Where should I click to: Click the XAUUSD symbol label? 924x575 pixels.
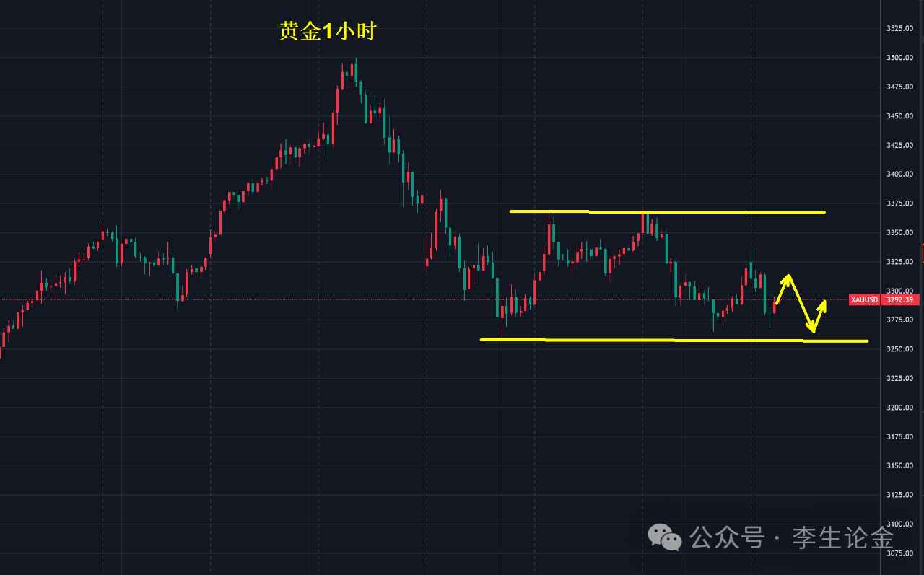pos(864,300)
